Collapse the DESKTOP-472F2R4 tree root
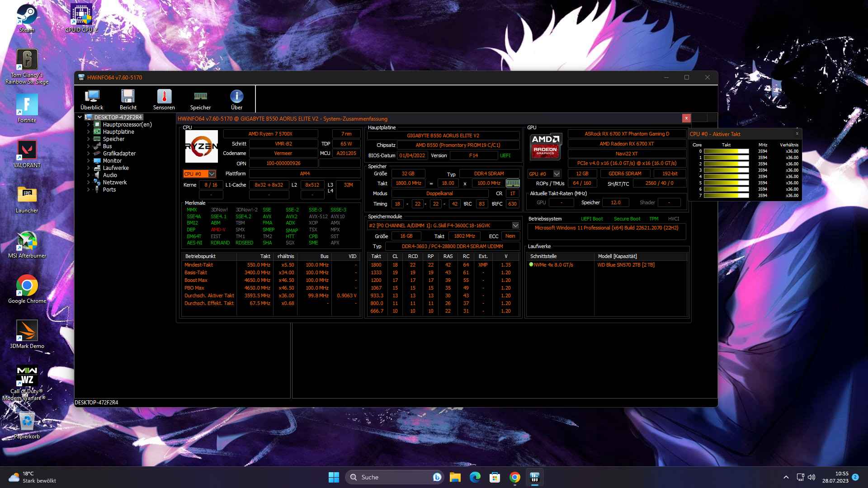 click(80, 117)
